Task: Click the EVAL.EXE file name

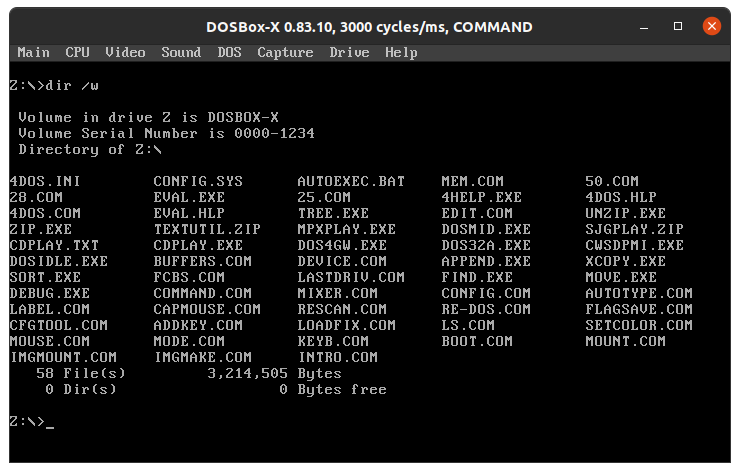Action: (x=189, y=197)
